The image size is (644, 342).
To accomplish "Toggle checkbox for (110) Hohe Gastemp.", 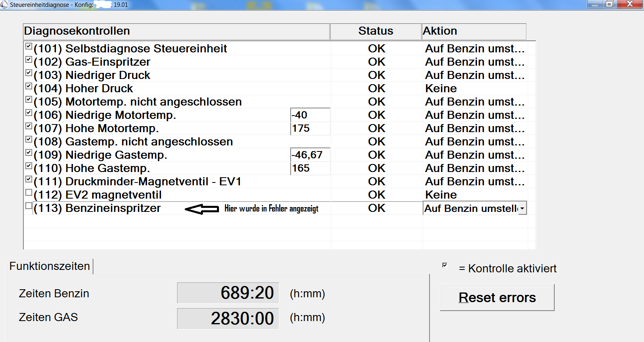I will pos(29,166).
